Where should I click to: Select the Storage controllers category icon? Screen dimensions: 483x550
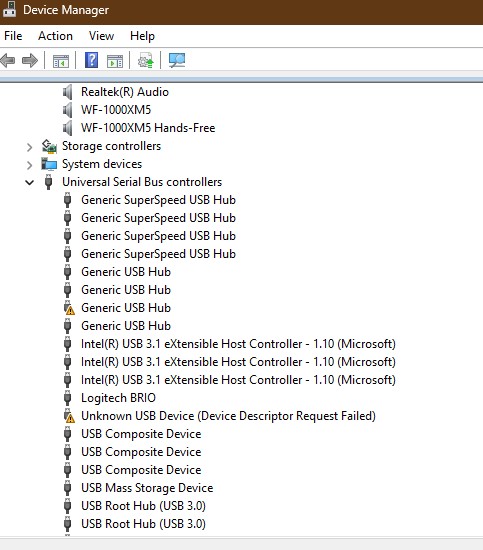49,146
